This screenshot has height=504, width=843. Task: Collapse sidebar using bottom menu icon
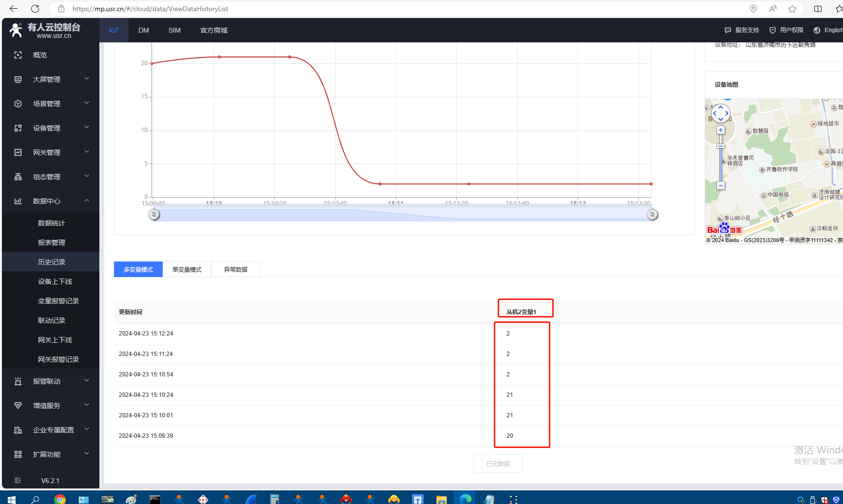coord(18,481)
